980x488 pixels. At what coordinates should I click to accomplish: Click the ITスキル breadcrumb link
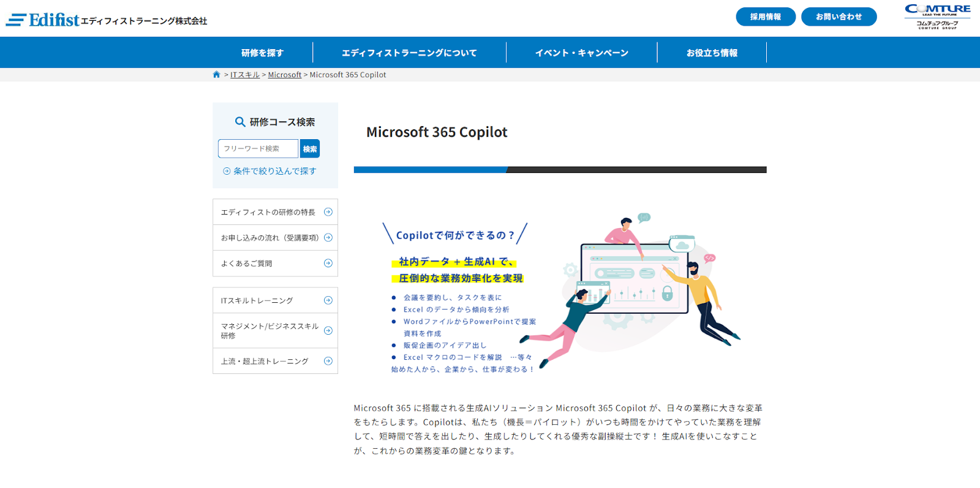pos(245,75)
